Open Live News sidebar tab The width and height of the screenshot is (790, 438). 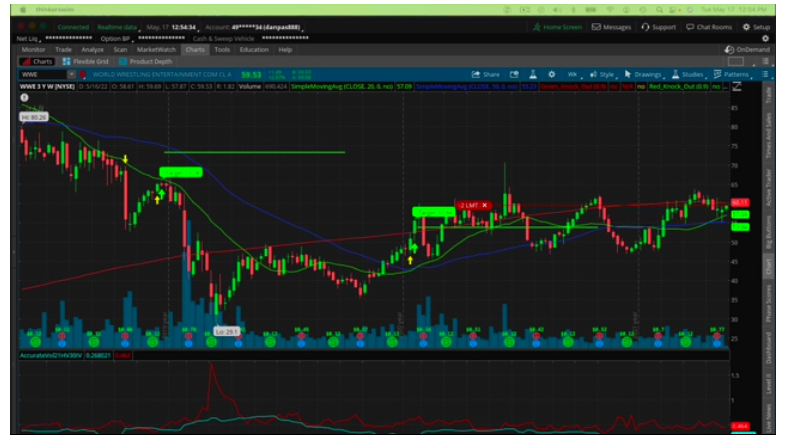[x=768, y=418]
